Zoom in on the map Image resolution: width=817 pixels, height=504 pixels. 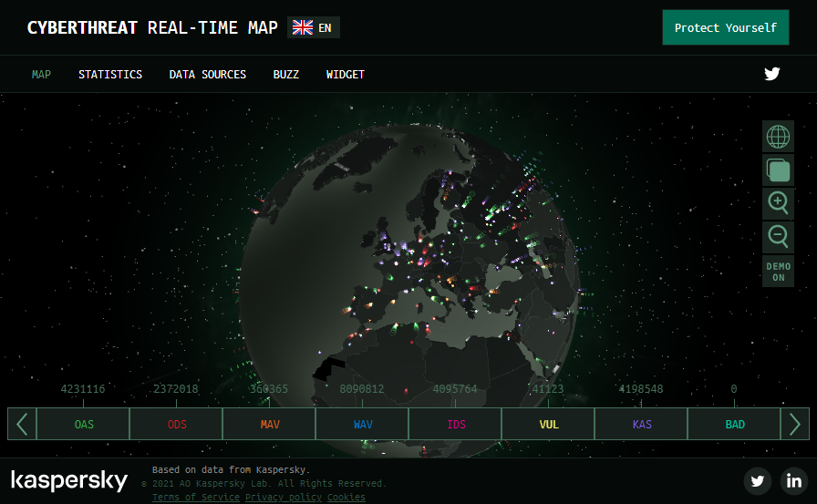[778, 203]
